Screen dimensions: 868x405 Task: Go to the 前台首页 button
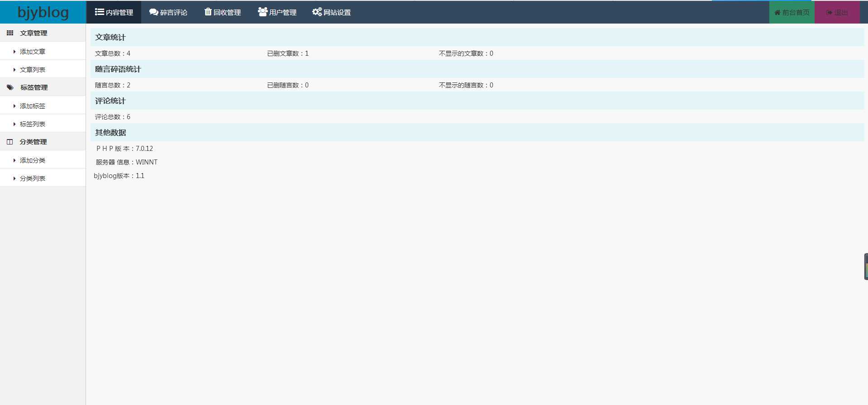tap(792, 12)
